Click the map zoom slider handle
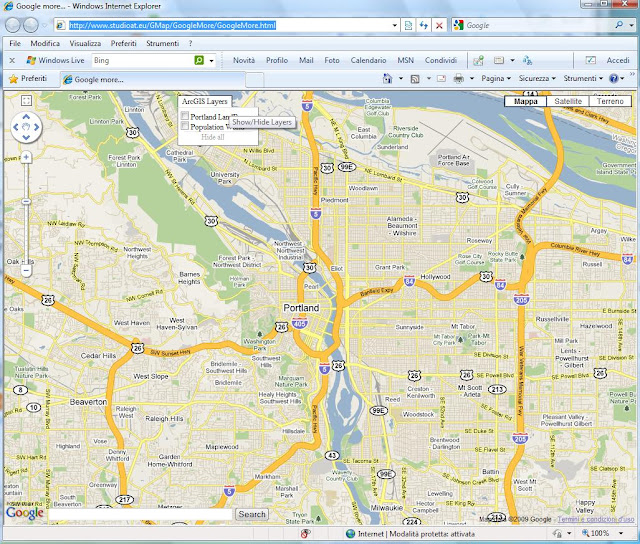640x544 pixels. pos(26,202)
